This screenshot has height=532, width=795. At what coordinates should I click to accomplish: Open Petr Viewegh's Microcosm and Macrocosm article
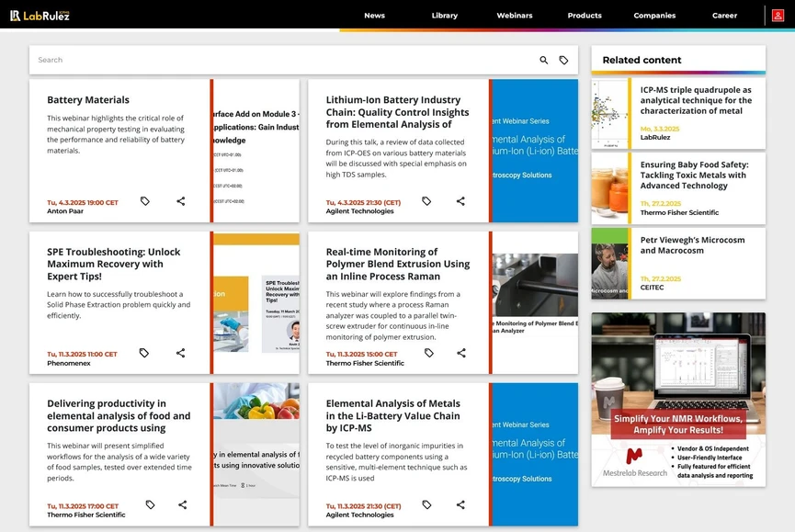[x=692, y=245]
